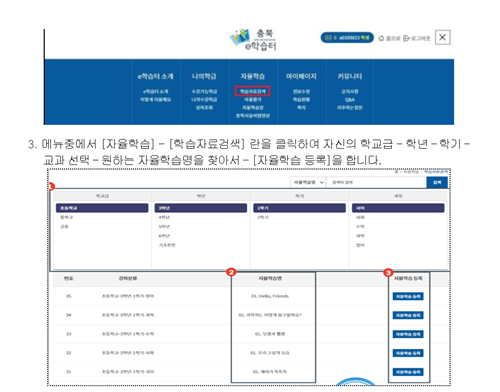Select 5학년 in the grade list

(x=164, y=227)
